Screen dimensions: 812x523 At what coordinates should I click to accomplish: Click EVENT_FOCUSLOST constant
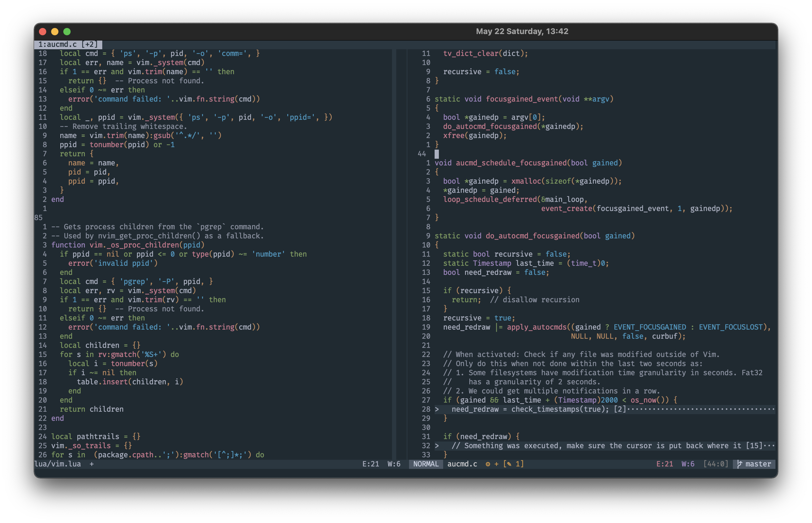[x=731, y=327]
